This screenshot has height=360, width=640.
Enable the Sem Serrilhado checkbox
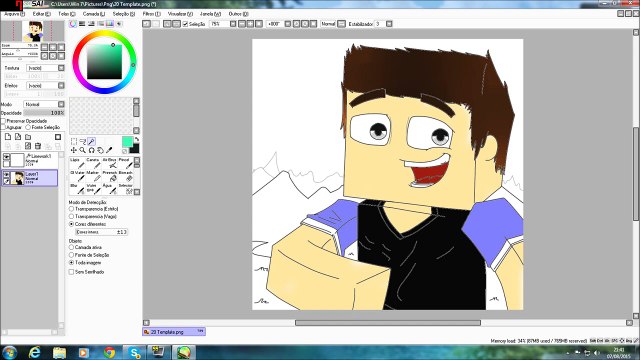(x=71, y=272)
